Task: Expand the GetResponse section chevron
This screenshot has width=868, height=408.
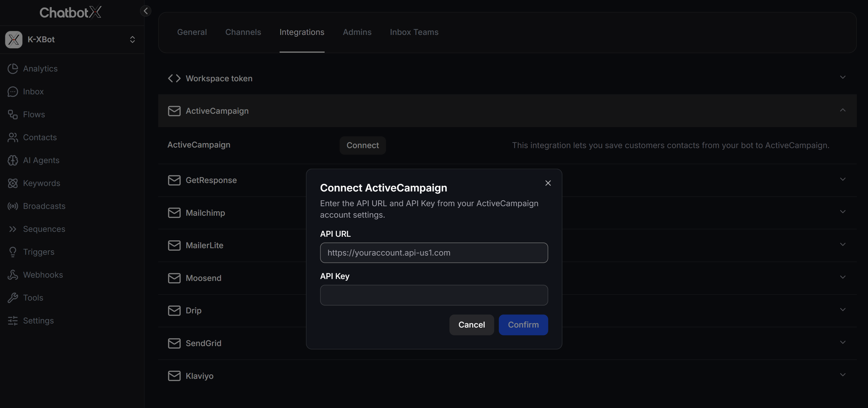Action: pos(843,179)
